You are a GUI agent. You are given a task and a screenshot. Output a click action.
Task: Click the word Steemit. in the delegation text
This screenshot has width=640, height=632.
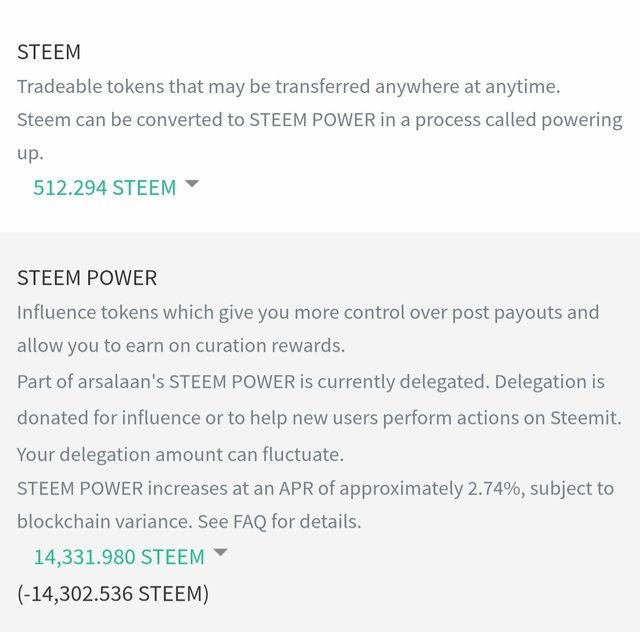[586, 418]
